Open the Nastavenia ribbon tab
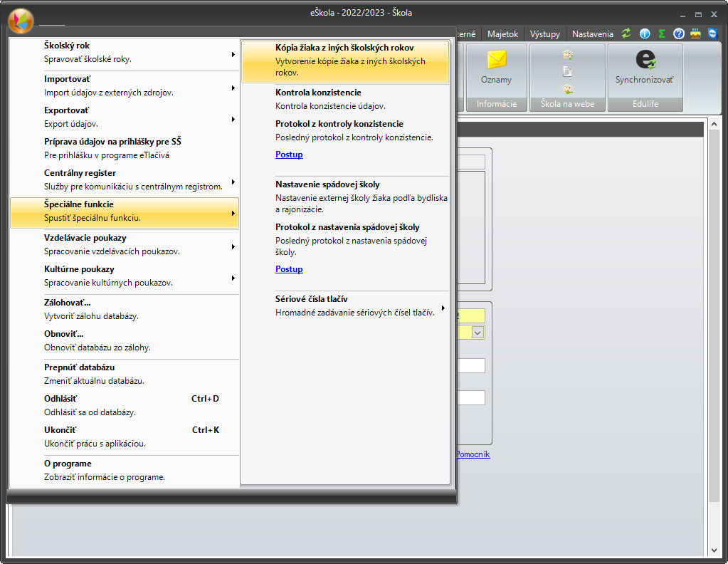 pyautogui.click(x=592, y=34)
